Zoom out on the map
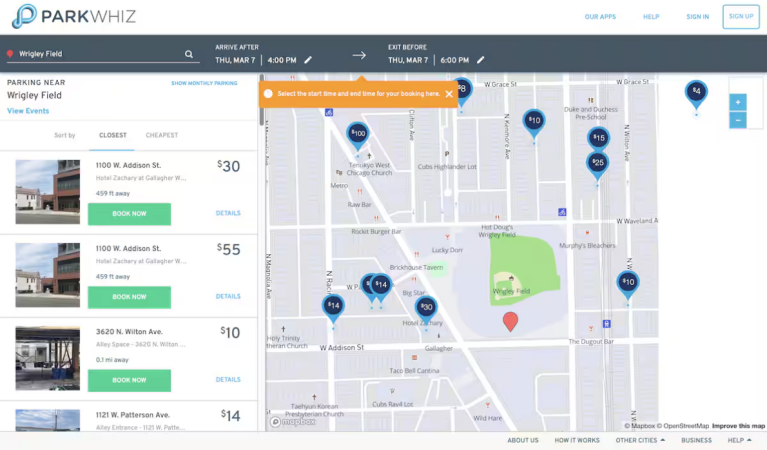This screenshot has height=450, width=767. pos(738,120)
